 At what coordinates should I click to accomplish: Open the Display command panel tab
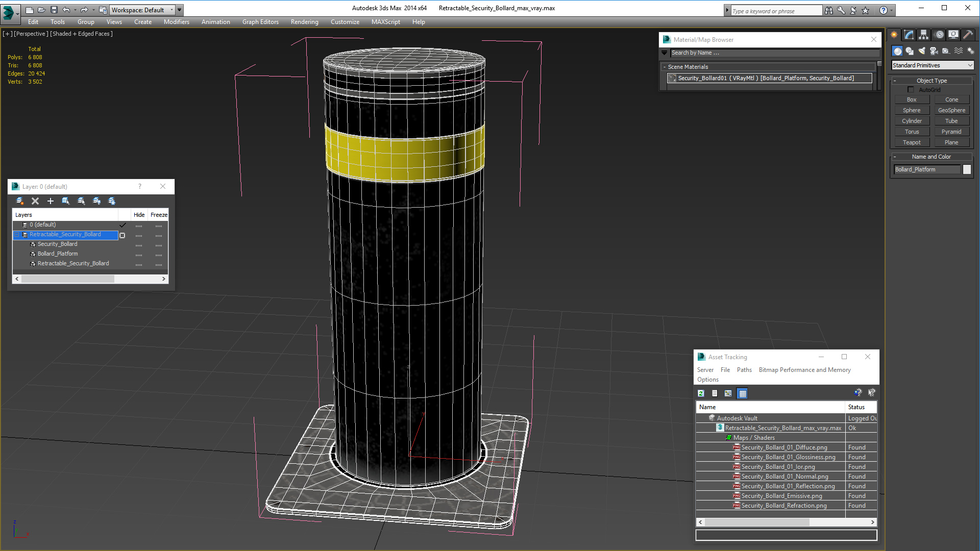pyautogui.click(x=953, y=35)
